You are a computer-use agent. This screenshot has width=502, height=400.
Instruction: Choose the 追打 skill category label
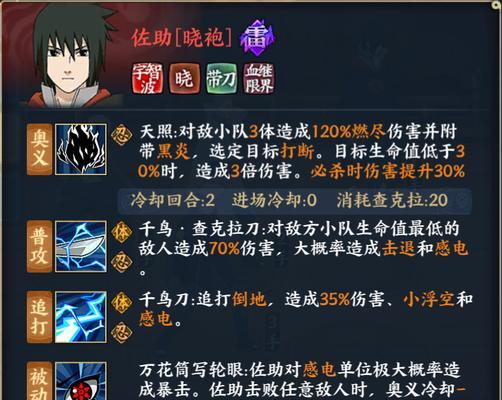click(x=39, y=317)
